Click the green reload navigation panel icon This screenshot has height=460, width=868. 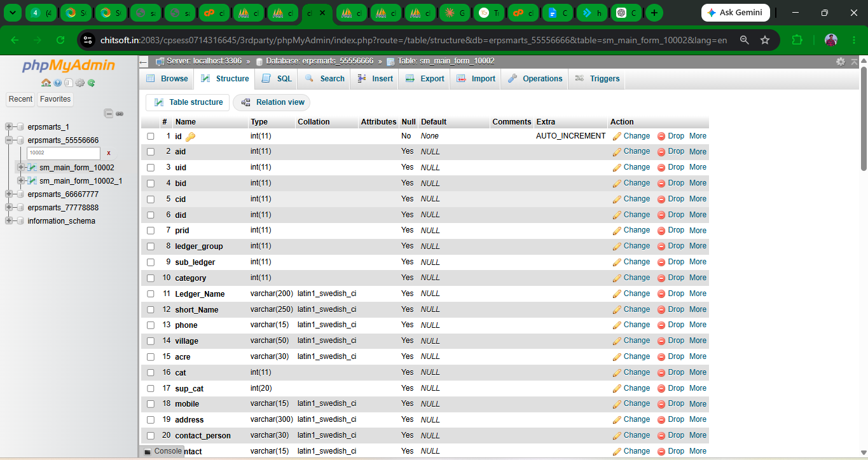(x=92, y=83)
